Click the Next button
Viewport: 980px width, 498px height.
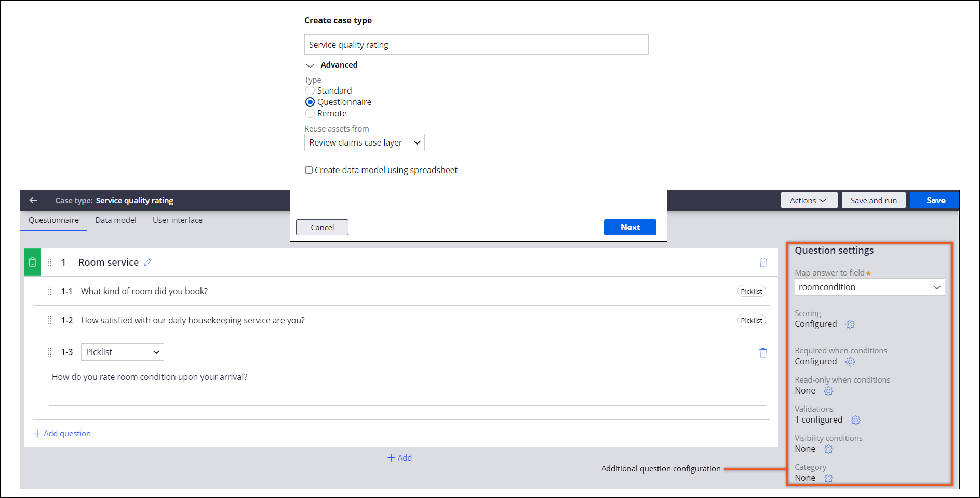point(629,227)
